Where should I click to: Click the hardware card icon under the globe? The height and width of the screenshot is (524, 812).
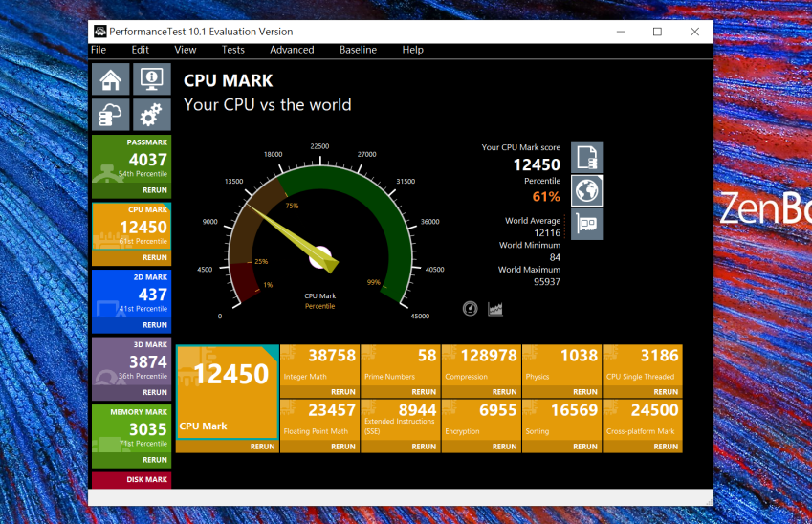pos(586,224)
